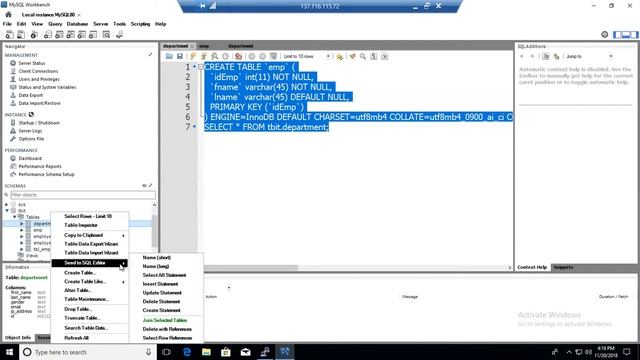Click the search table data toolbar icon

[106, 35]
